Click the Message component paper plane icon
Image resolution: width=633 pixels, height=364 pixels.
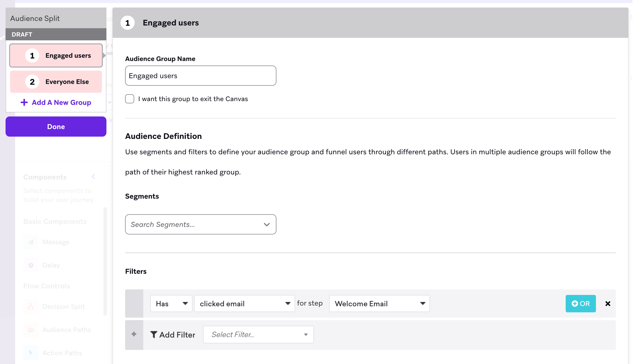click(31, 242)
